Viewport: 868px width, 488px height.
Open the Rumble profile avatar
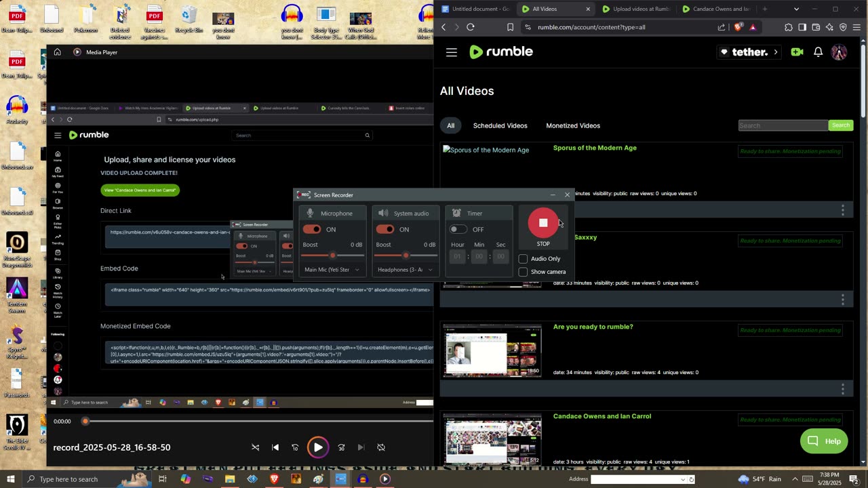click(x=839, y=52)
